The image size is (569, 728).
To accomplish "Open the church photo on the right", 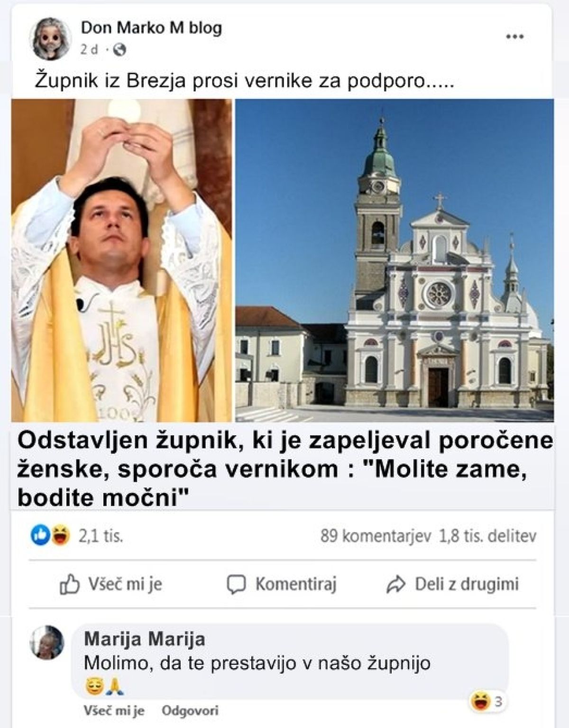I will click(x=395, y=260).
